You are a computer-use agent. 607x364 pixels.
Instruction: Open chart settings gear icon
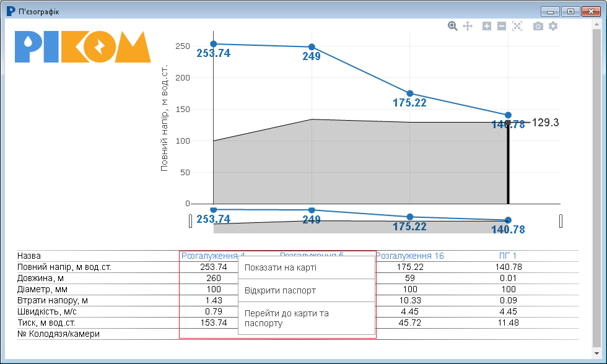pyautogui.click(x=553, y=26)
